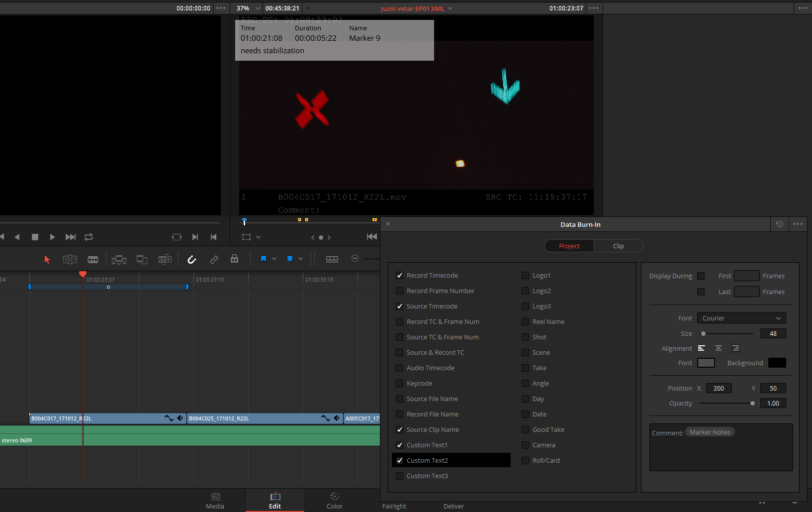Click the Position X value field

click(719, 389)
